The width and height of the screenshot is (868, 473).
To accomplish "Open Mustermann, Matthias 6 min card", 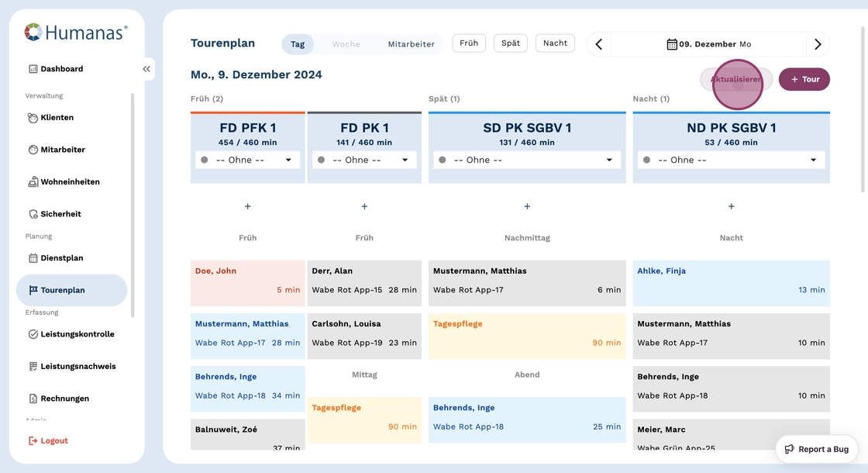I will (527, 283).
